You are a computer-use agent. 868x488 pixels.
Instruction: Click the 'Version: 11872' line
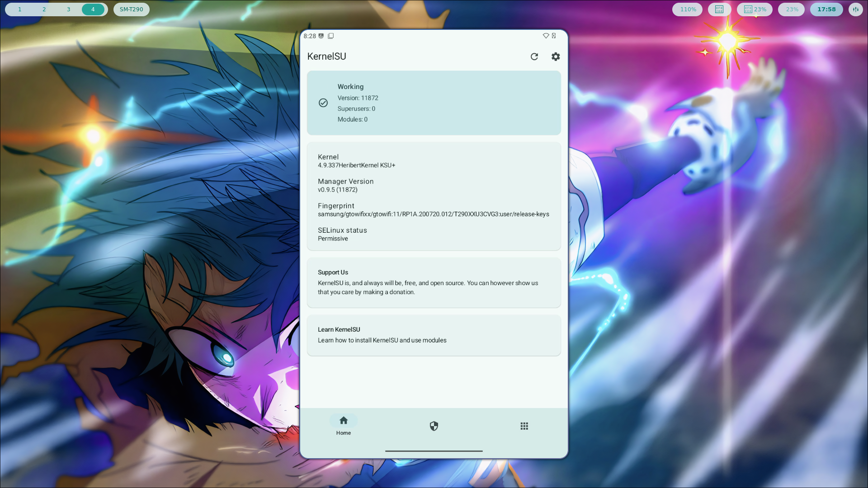click(x=358, y=98)
